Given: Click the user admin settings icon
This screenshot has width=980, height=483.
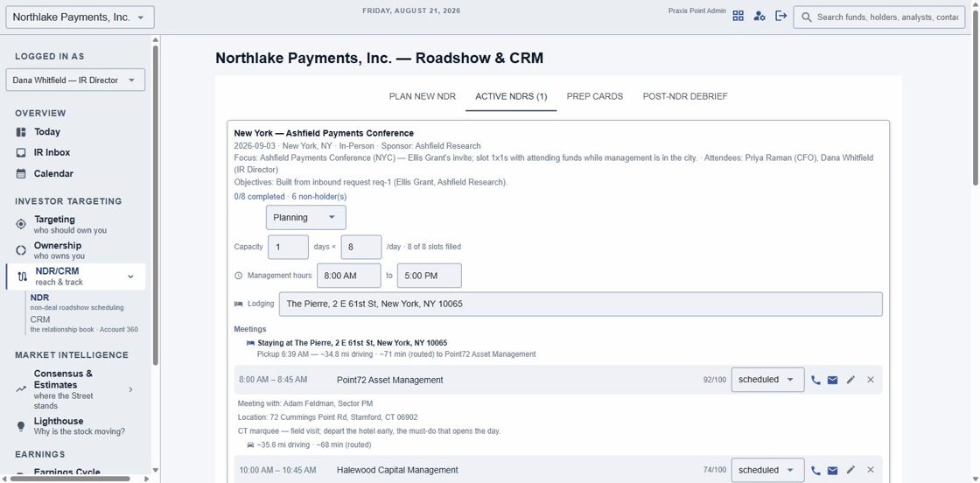Looking at the screenshot, I should [x=759, y=17].
